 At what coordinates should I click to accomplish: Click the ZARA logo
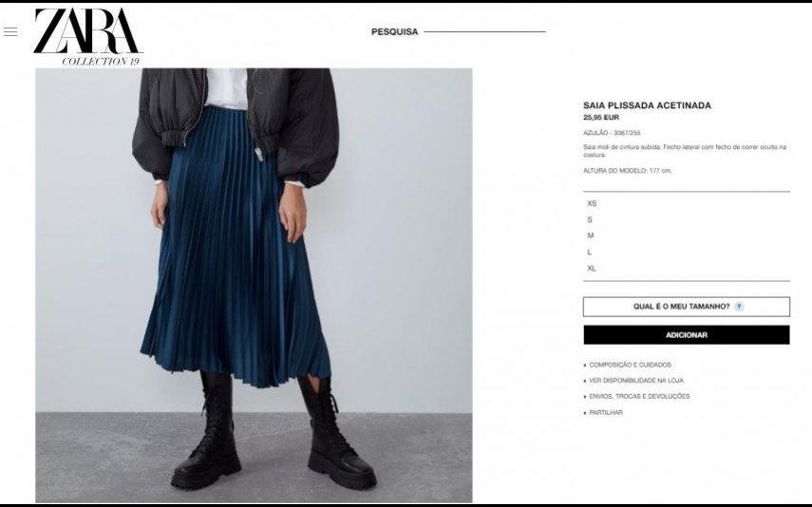coord(86,31)
